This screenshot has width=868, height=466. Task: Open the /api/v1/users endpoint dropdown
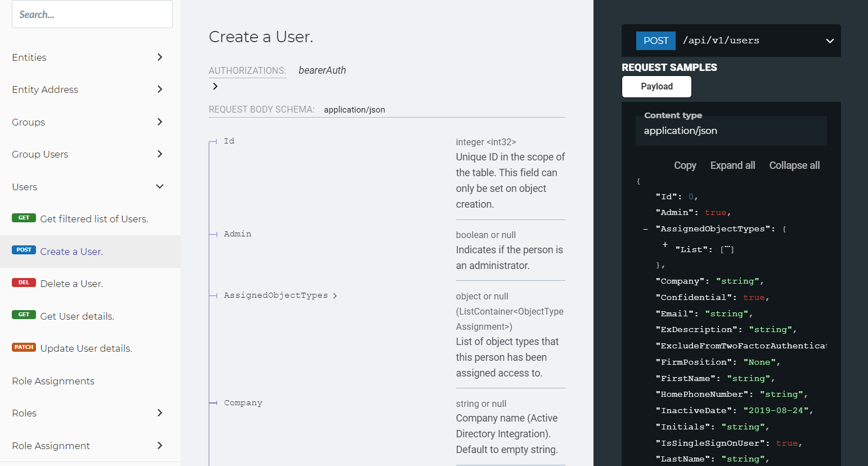click(830, 40)
